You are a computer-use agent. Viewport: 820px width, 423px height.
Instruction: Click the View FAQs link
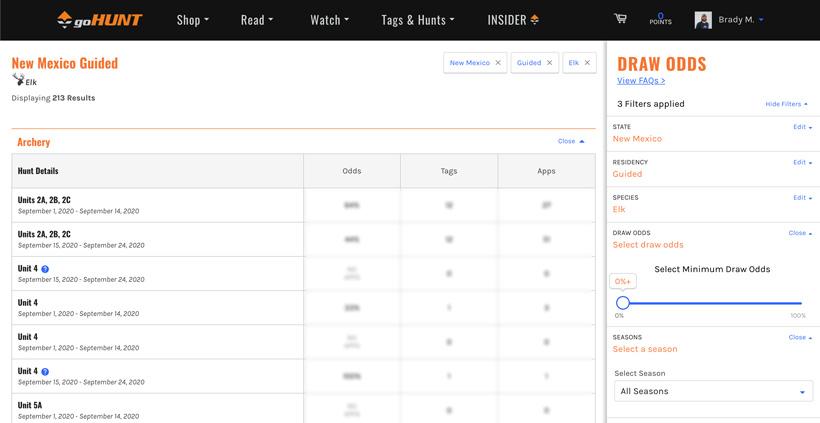tap(641, 81)
